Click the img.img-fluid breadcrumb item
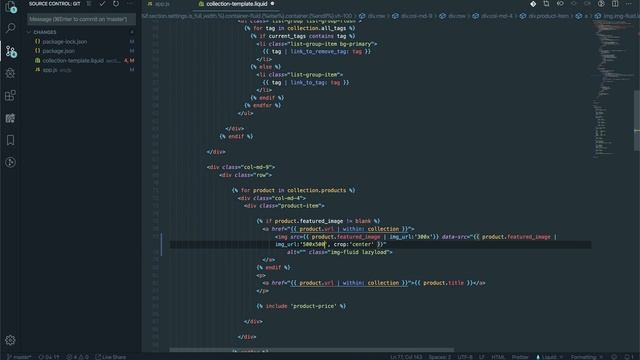Screen dimensions: 640x360 [617, 16]
